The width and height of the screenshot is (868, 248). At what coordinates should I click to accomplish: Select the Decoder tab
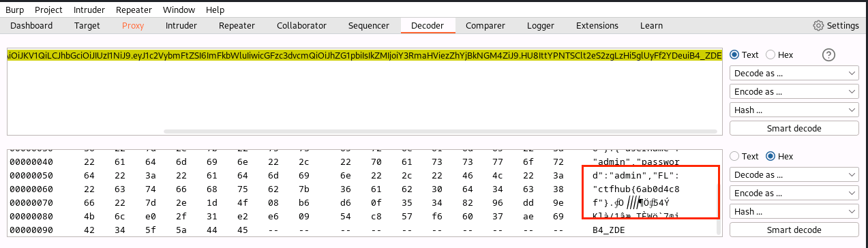tap(428, 26)
